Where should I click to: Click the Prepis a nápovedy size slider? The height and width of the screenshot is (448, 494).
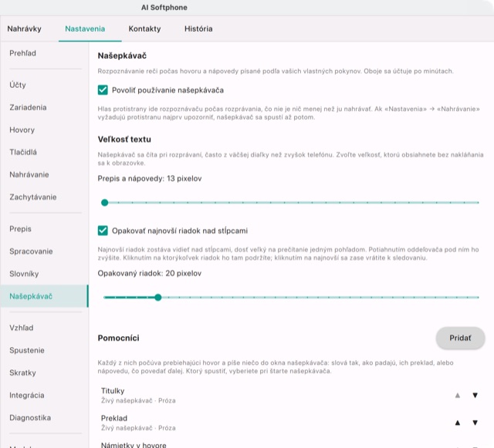291,203
